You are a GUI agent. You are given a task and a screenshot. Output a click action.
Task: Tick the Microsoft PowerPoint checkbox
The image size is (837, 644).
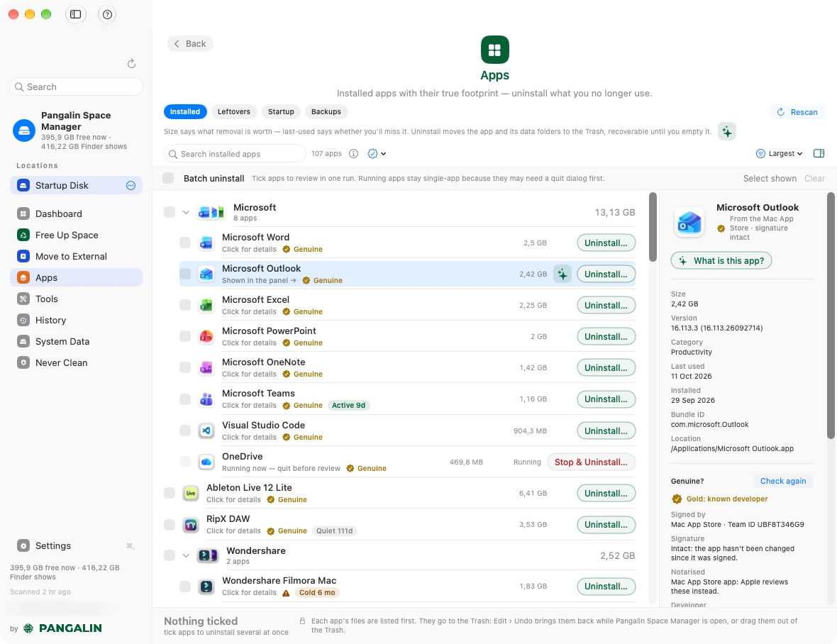[184, 336]
